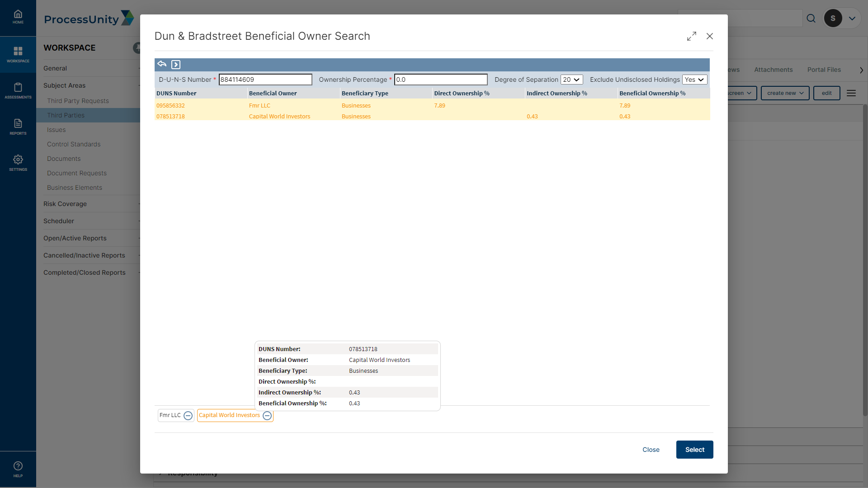Image resolution: width=868 pixels, height=488 pixels.
Task: Click the Ownership Percentage field
Action: click(x=441, y=80)
